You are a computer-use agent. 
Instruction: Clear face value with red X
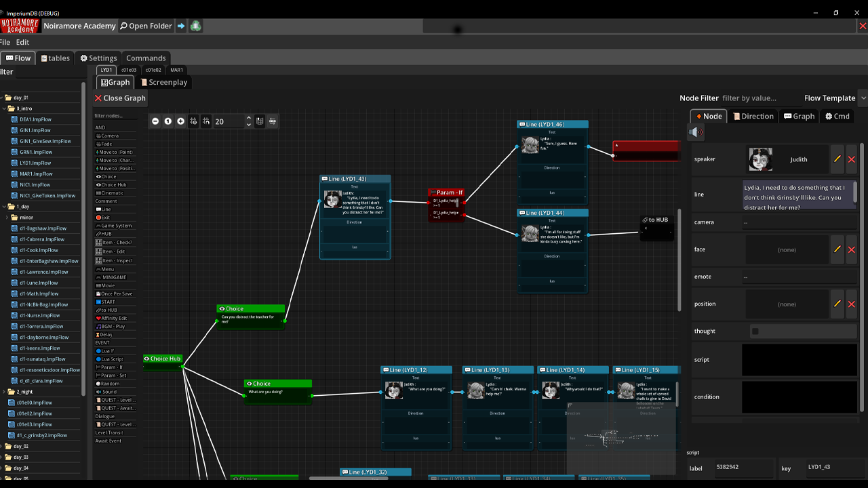pos(852,249)
